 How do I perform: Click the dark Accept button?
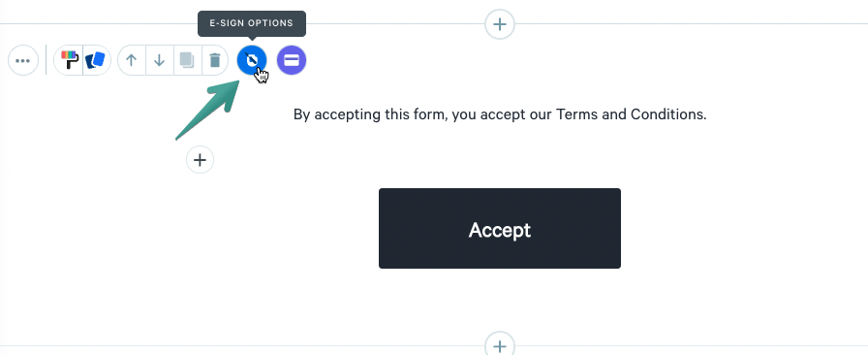pos(500,229)
